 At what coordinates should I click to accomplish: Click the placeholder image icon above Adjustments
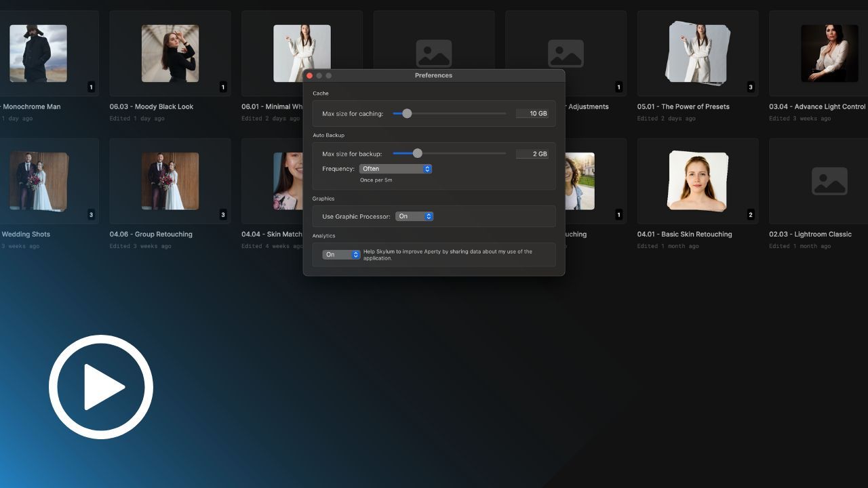click(566, 54)
